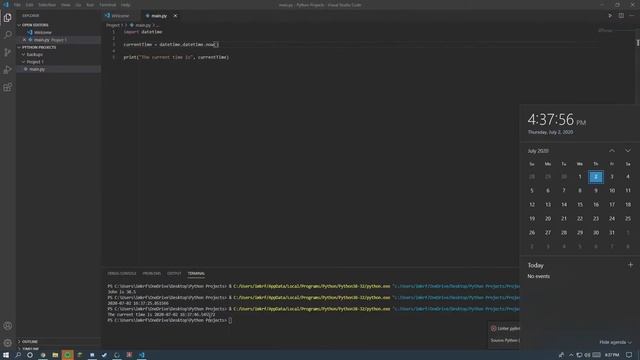This screenshot has height=360, width=640.
Task: Click the orange highlighted taskbar app icon
Action: 68,355
